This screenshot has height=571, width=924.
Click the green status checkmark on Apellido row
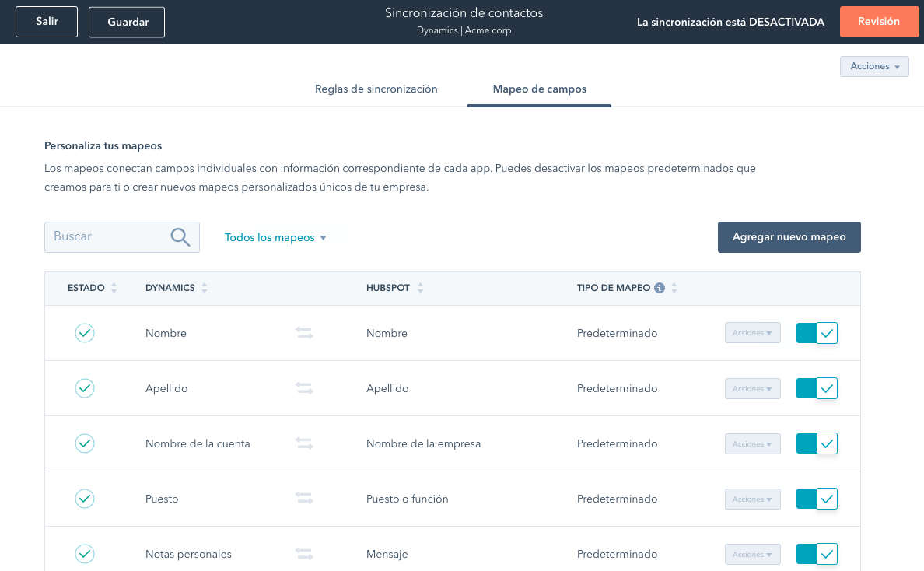(x=85, y=387)
